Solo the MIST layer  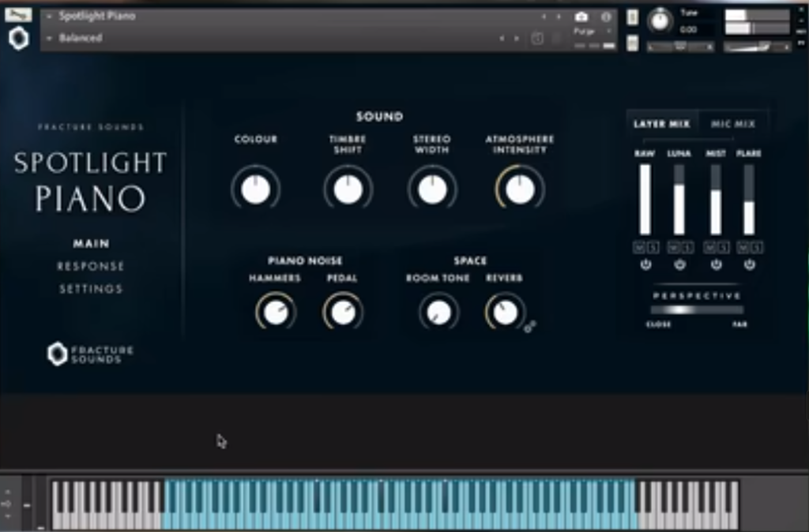[x=723, y=248]
